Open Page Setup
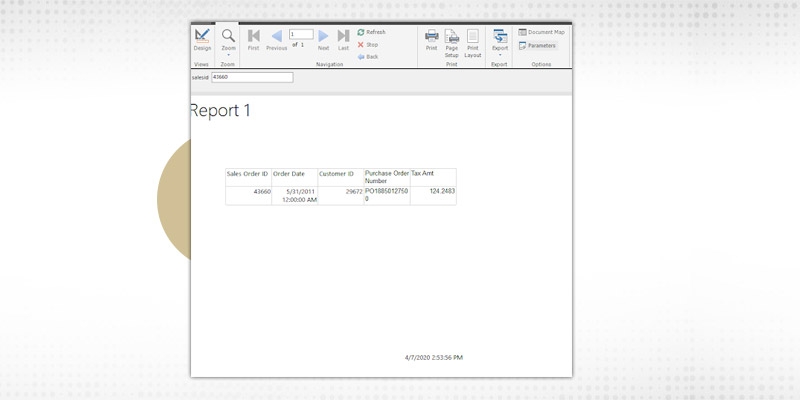This screenshot has width=800, height=400. coord(452,40)
